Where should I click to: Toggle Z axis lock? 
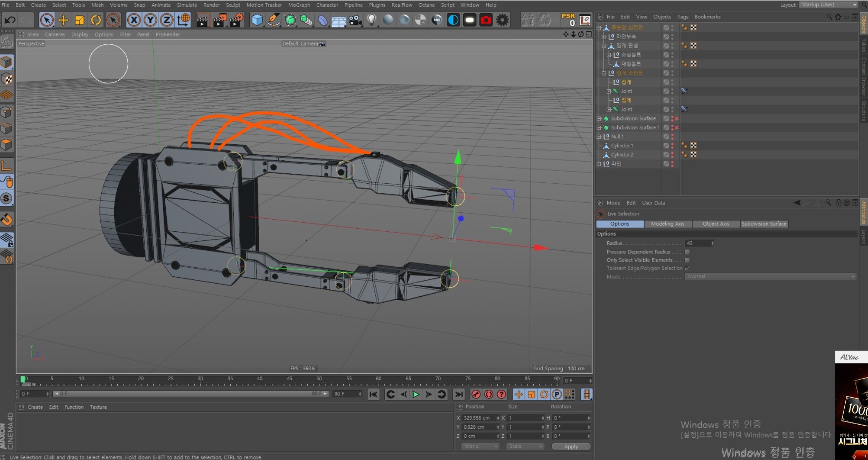(167, 20)
